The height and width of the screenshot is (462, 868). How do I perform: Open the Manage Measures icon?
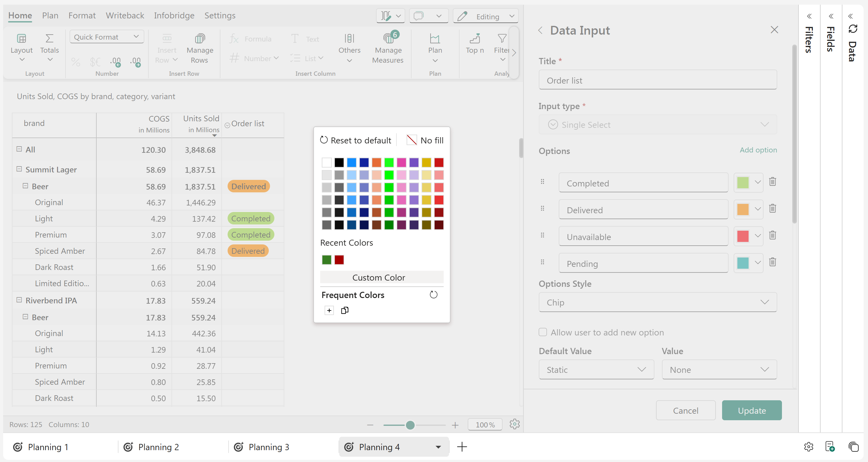388,39
